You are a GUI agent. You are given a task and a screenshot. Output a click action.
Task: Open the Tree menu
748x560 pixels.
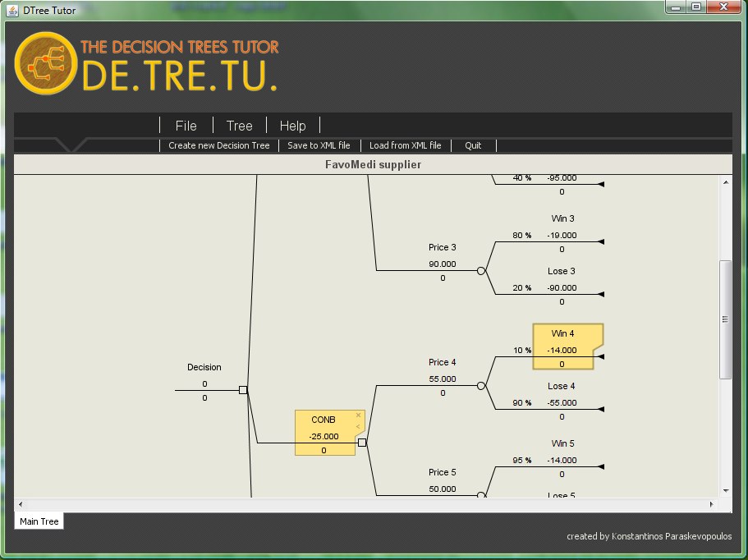click(240, 126)
